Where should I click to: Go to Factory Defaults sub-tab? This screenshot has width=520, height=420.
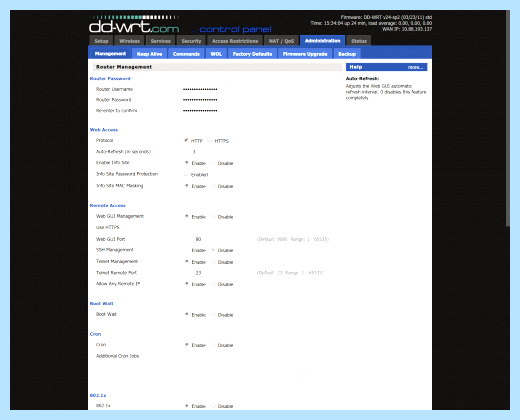(x=252, y=54)
